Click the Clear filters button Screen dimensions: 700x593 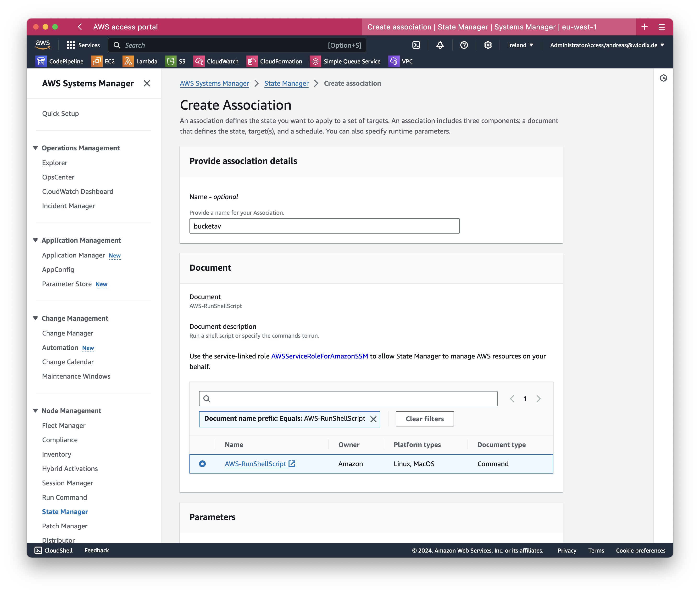(424, 419)
